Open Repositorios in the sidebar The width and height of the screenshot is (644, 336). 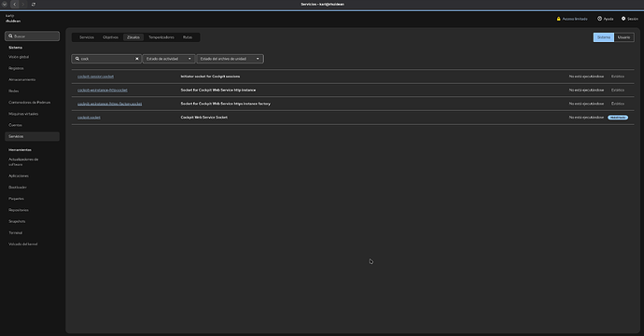pyautogui.click(x=32, y=210)
